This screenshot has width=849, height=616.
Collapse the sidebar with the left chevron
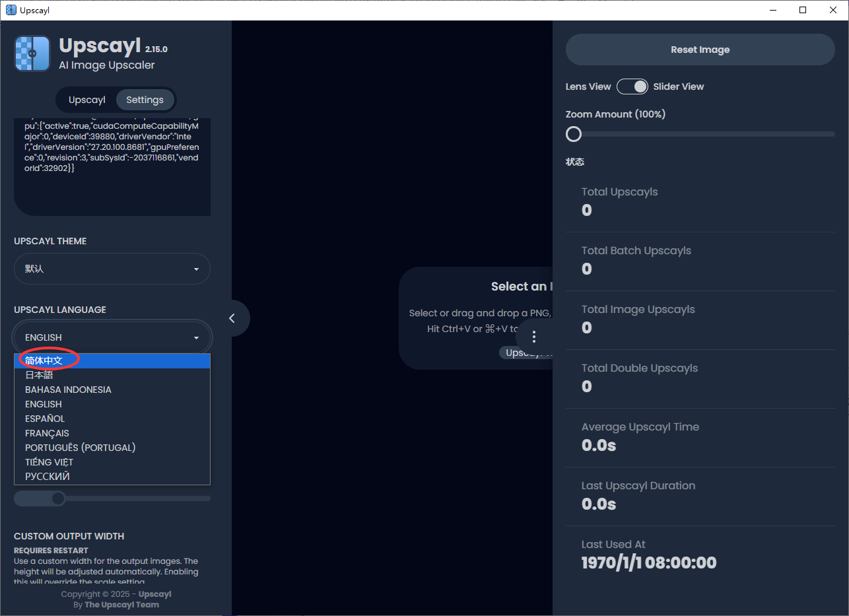232,318
